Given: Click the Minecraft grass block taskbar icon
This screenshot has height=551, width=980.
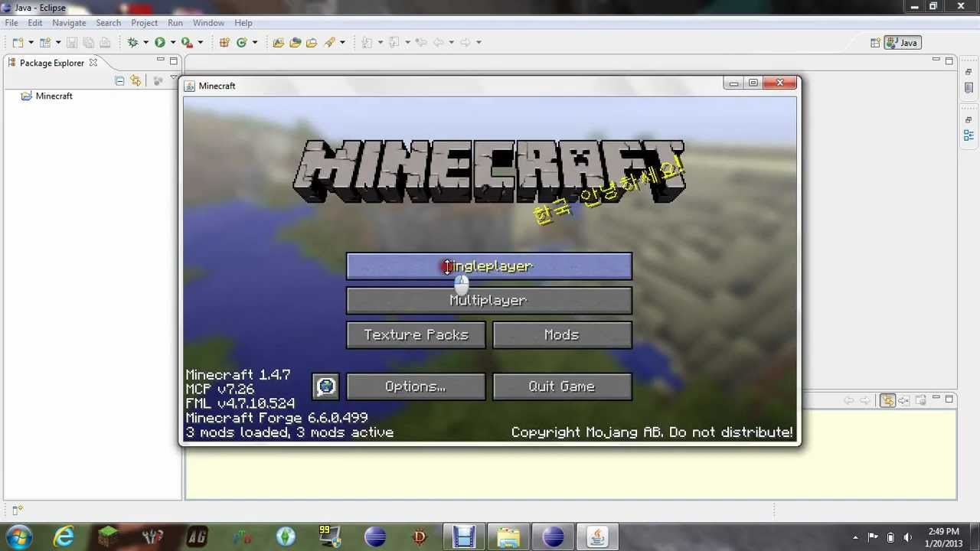Looking at the screenshot, I should coord(108,536).
